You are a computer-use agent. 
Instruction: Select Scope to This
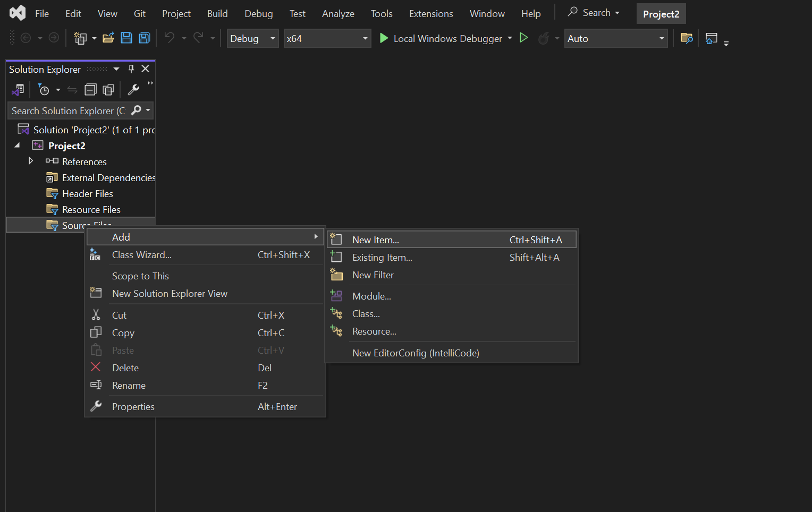coord(205,276)
